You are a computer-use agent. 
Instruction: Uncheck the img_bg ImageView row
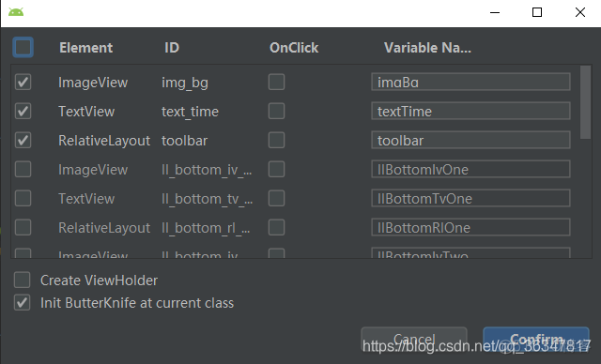coord(23,82)
